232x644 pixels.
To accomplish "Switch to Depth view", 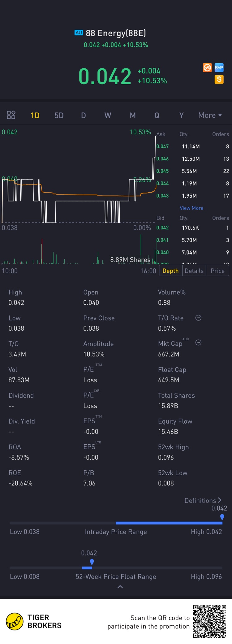I will click(x=170, y=271).
